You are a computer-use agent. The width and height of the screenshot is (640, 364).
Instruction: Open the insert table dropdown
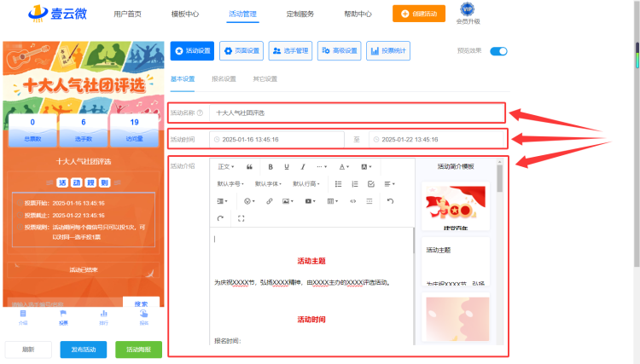pos(333,201)
